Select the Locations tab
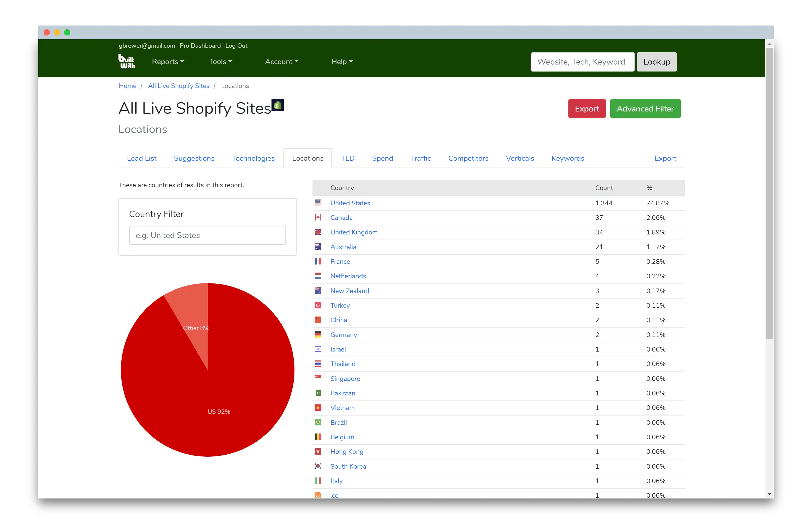 tap(307, 158)
